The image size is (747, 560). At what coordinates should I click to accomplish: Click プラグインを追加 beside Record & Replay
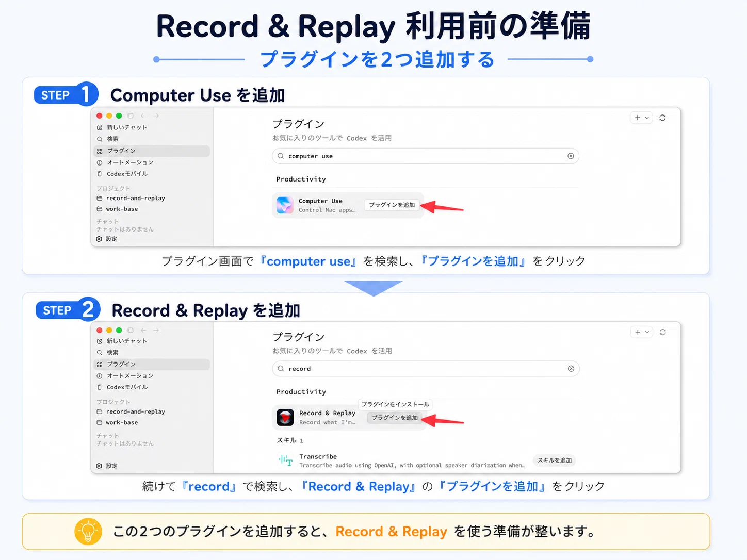[x=395, y=418]
